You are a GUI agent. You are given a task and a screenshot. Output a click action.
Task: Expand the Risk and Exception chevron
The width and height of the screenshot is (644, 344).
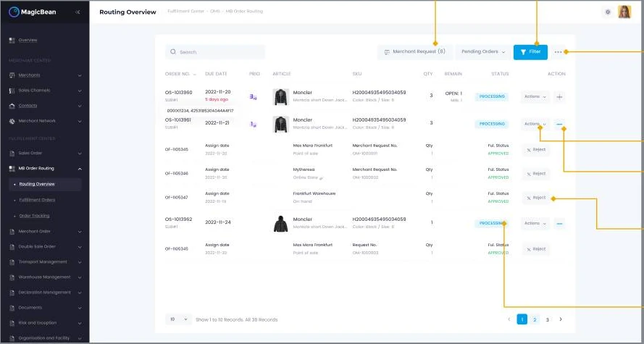click(79, 323)
